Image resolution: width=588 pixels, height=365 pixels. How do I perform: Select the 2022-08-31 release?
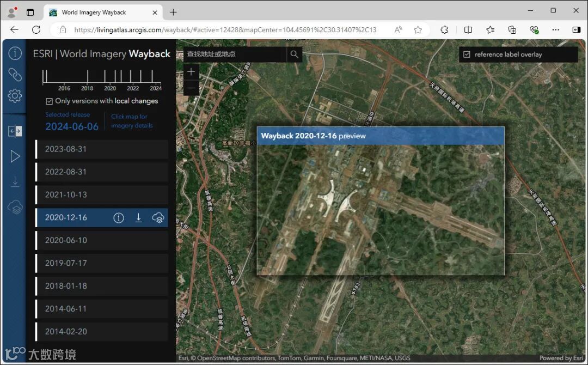102,172
